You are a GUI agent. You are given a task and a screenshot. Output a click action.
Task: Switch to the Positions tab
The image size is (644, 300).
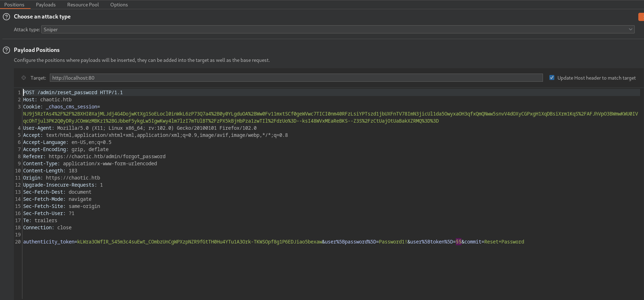[x=14, y=5]
